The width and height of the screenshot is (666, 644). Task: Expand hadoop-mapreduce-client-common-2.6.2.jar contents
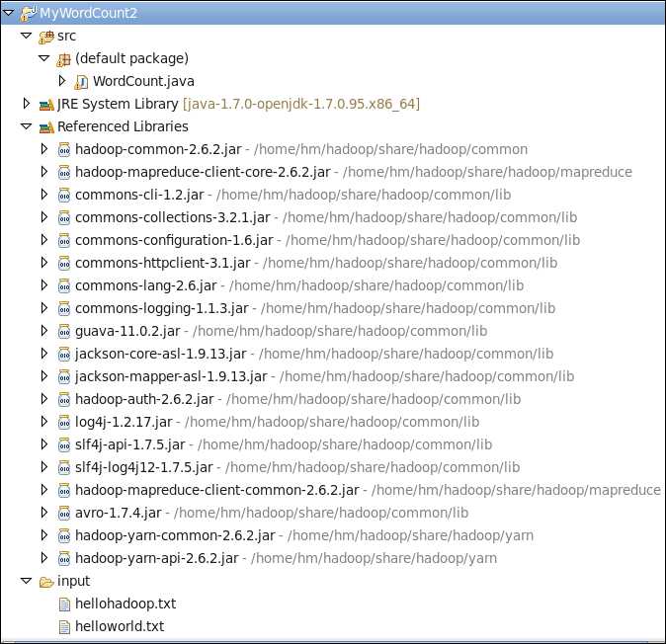click(x=44, y=490)
